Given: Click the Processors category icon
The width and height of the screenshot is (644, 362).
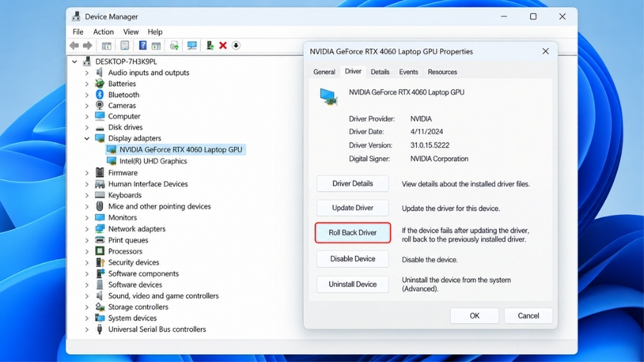Looking at the screenshot, I should (100, 251).
